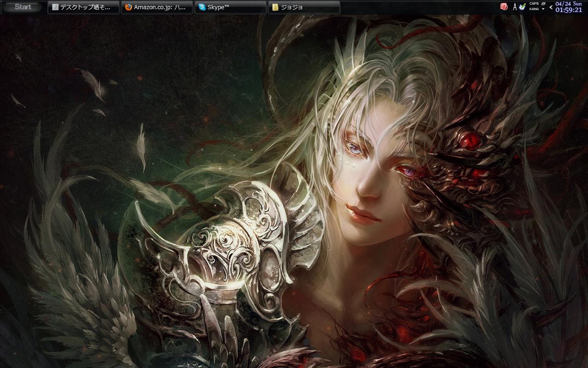
Task: Click the 01:59:21 clock time
Action: [569, 10]
